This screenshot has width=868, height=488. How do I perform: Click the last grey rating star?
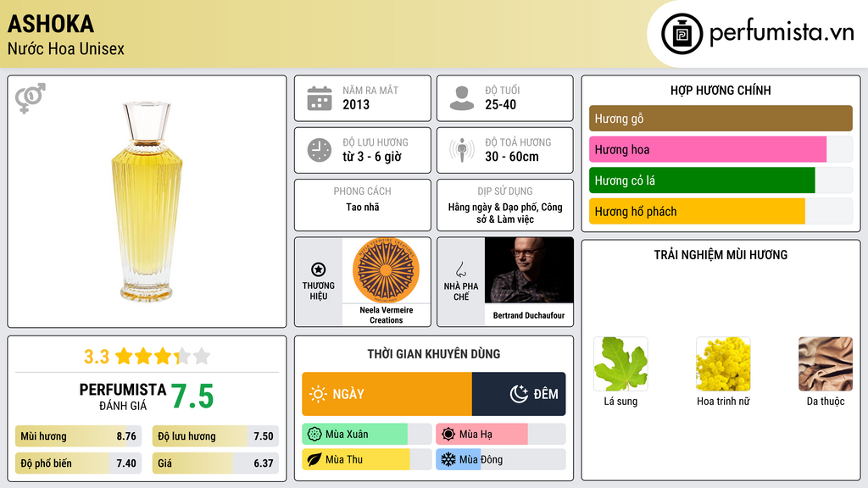(202, 356)
